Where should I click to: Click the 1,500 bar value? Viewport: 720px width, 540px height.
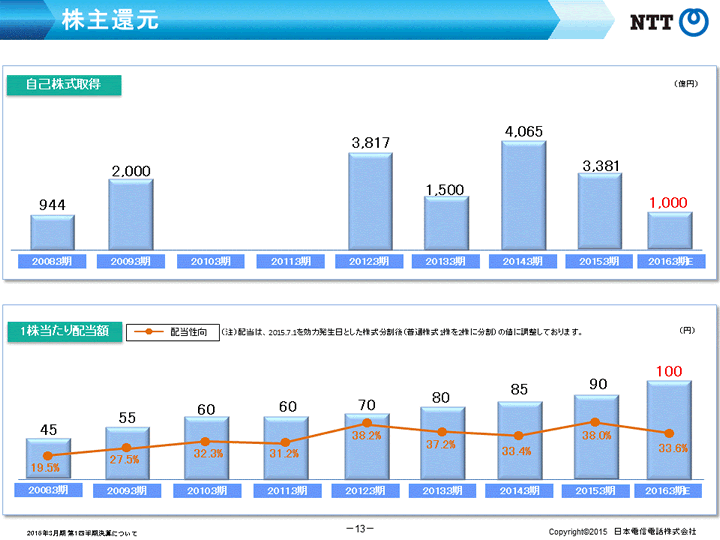(445, 190)
